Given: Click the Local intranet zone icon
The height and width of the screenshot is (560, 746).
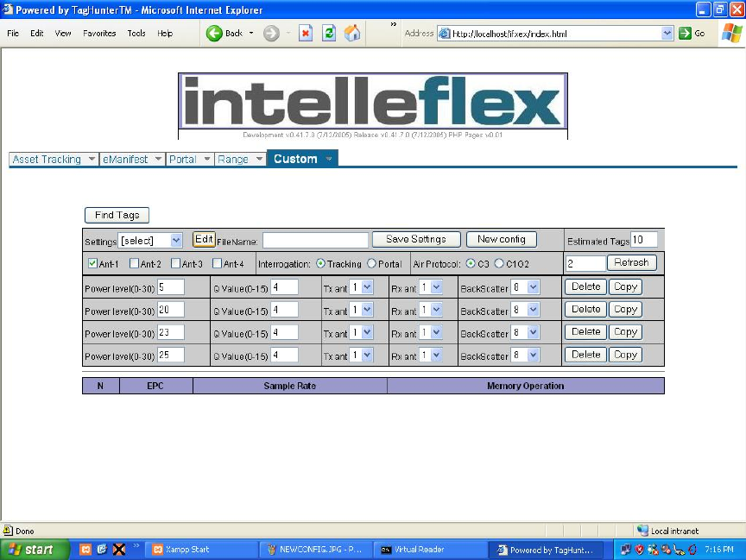Looking at the screenshot, I should click(x=642, y=531).
